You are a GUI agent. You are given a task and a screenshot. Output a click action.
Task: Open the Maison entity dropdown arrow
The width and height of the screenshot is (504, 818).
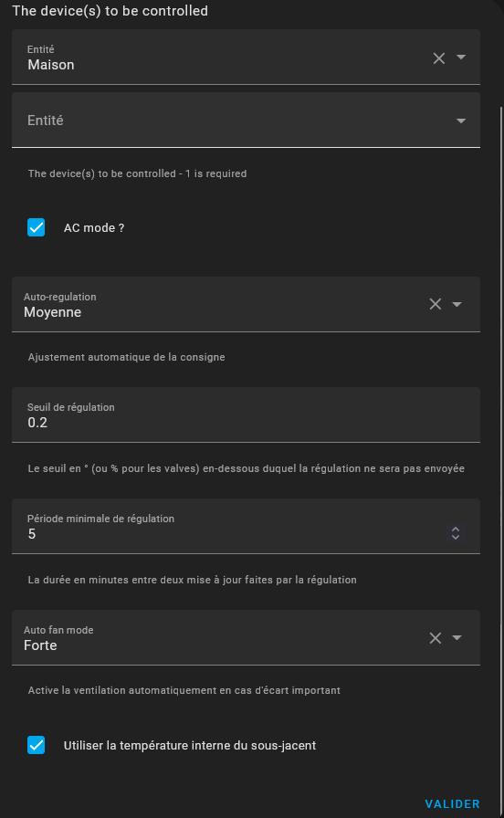pyautogui.click(x=461, y=57)
